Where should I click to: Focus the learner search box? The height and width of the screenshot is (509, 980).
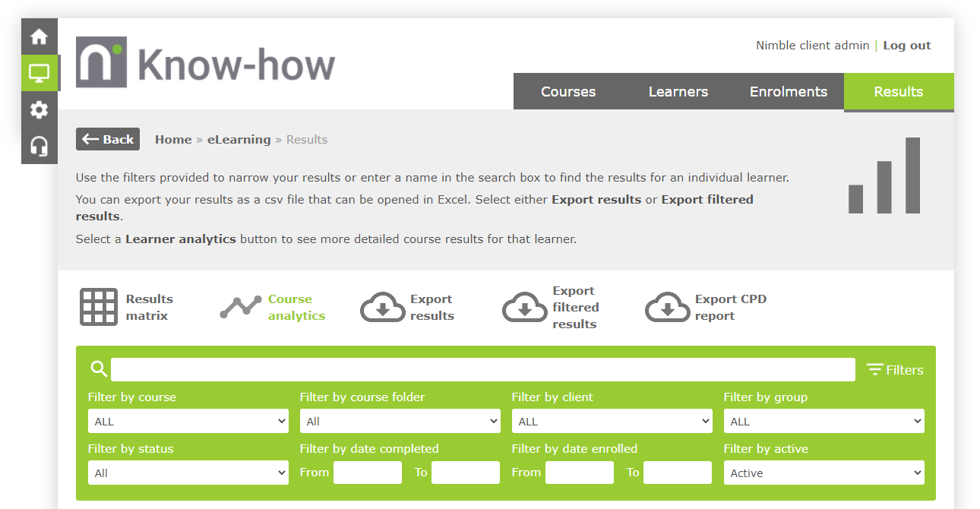483,370
